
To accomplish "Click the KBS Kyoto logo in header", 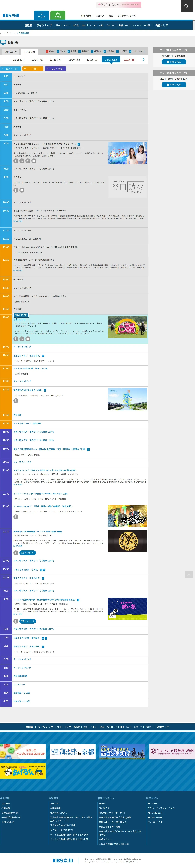I will point(11,15).
